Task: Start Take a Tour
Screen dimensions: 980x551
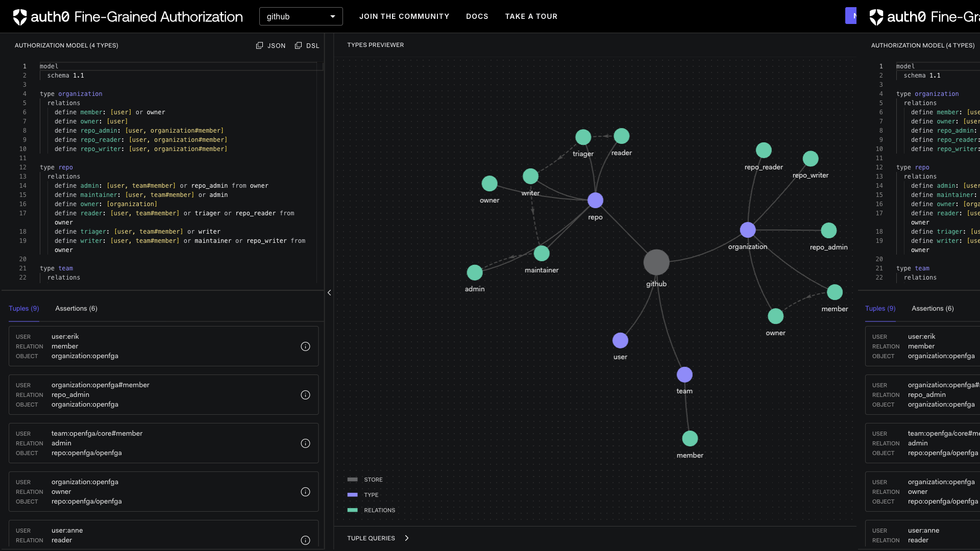Action: pos(531,16)
